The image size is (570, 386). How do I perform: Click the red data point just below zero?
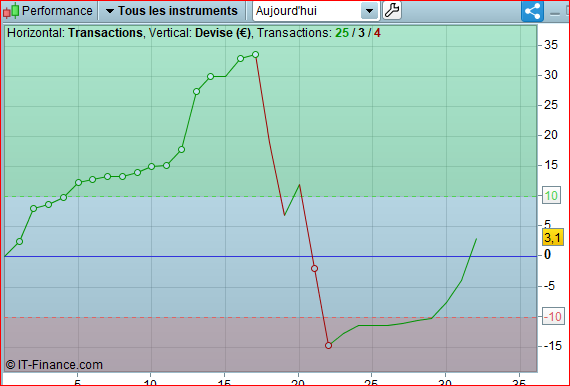314,269
